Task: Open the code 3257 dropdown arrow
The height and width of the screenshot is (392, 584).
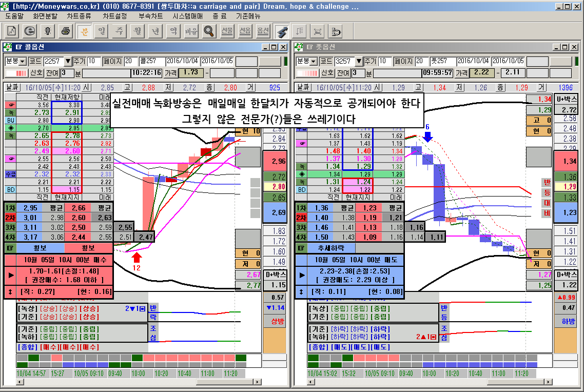Action: tap(359, 61)
